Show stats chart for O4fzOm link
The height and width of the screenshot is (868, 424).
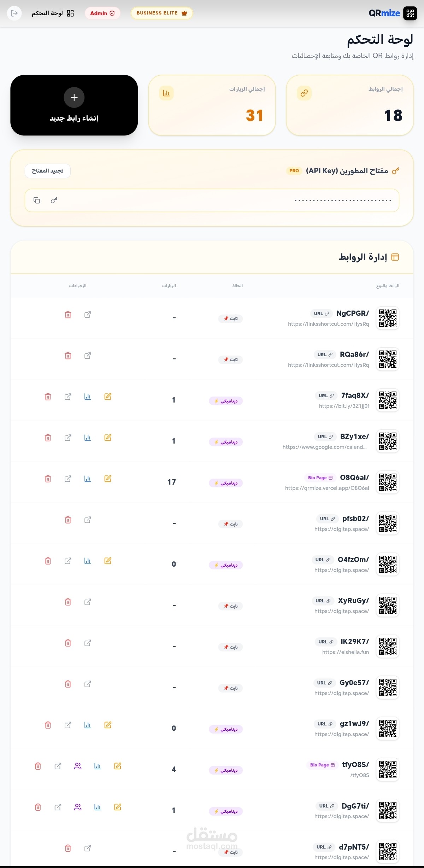point(88,561)
